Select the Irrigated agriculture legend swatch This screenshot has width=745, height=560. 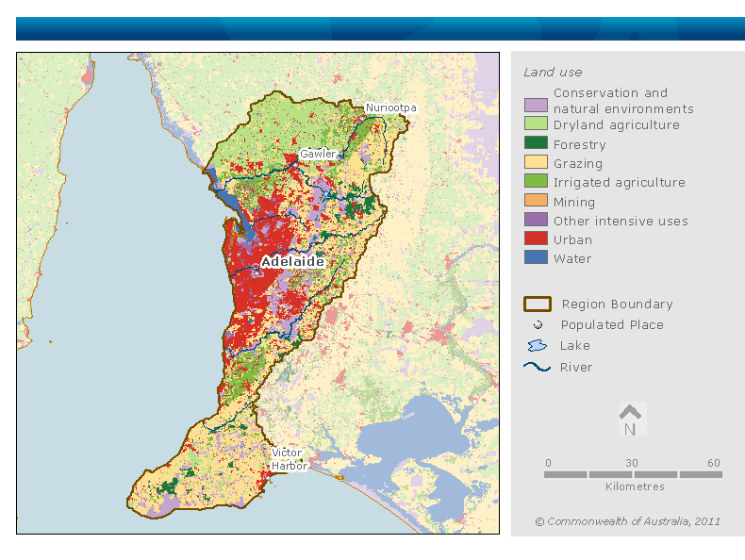tap(536, 181)
